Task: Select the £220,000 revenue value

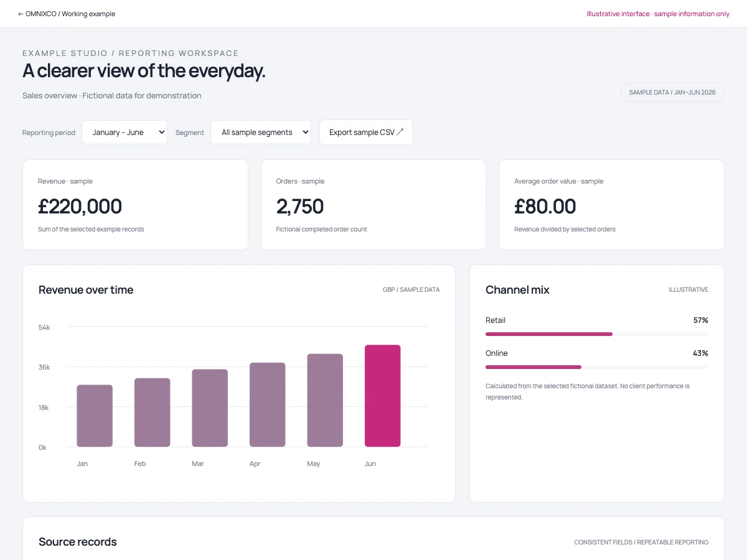Action: pos(80,207)
